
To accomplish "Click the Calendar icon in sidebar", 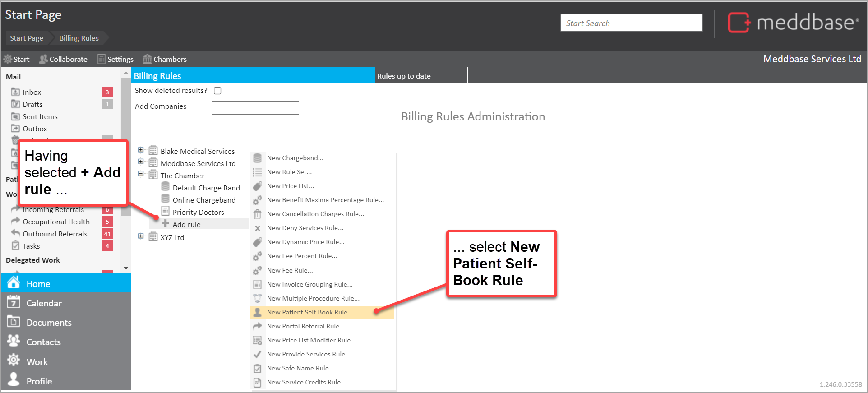I will [14, 303].
